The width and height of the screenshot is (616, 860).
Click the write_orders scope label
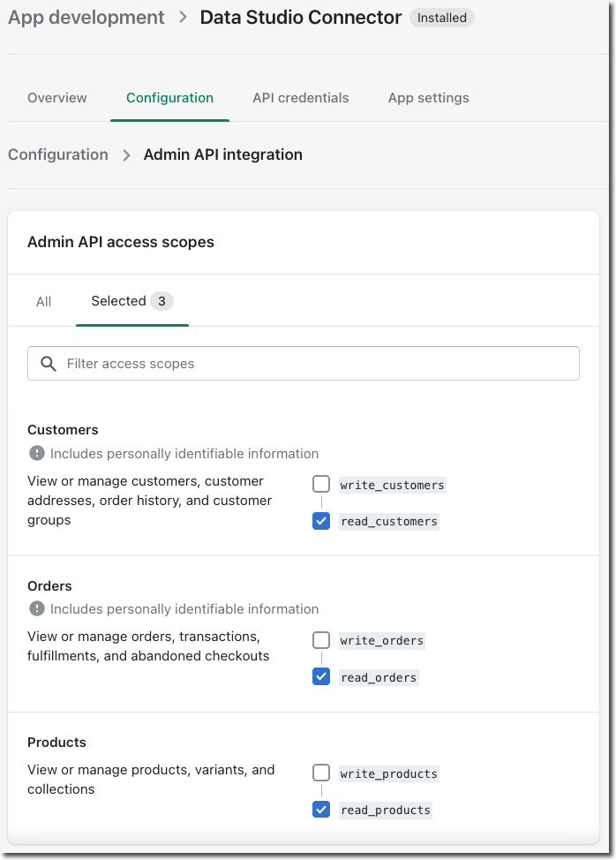[382, 641]
